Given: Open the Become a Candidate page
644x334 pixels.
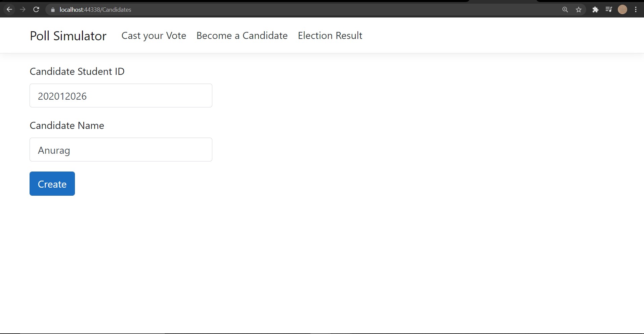Looking at the screenshot, I should pyautogui.click(x=242, y=36).
